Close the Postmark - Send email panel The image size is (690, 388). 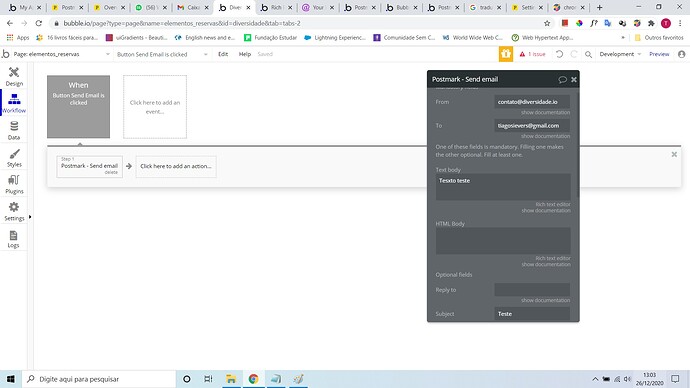coord(574,79)
